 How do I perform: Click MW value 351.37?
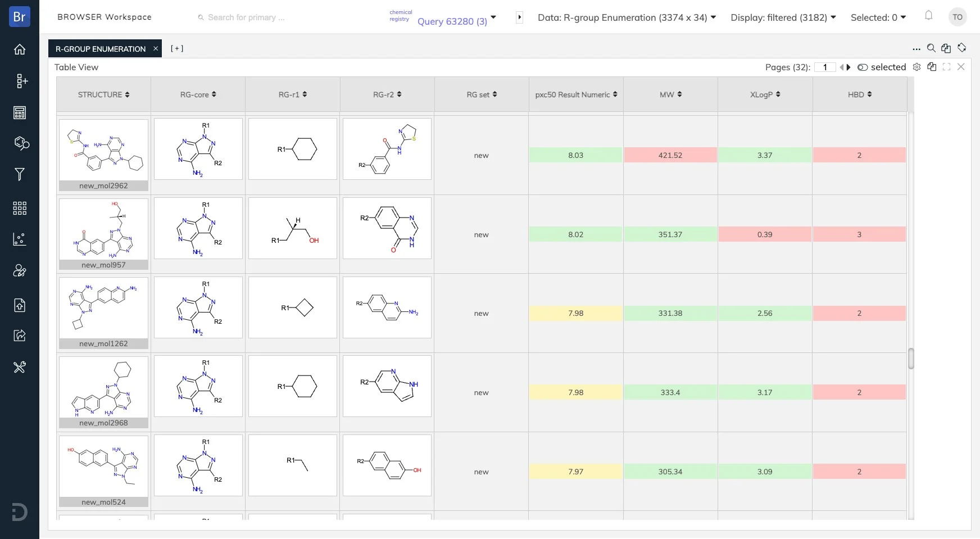point(670,234)
